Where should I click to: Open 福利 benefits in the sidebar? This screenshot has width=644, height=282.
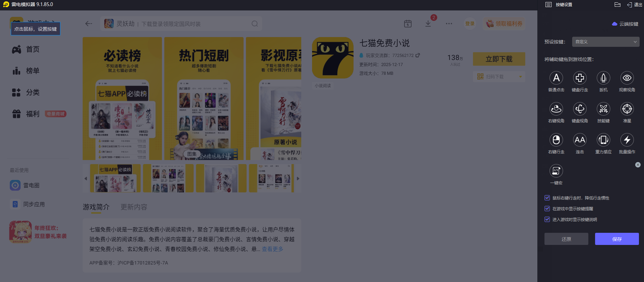coord(26,114)
